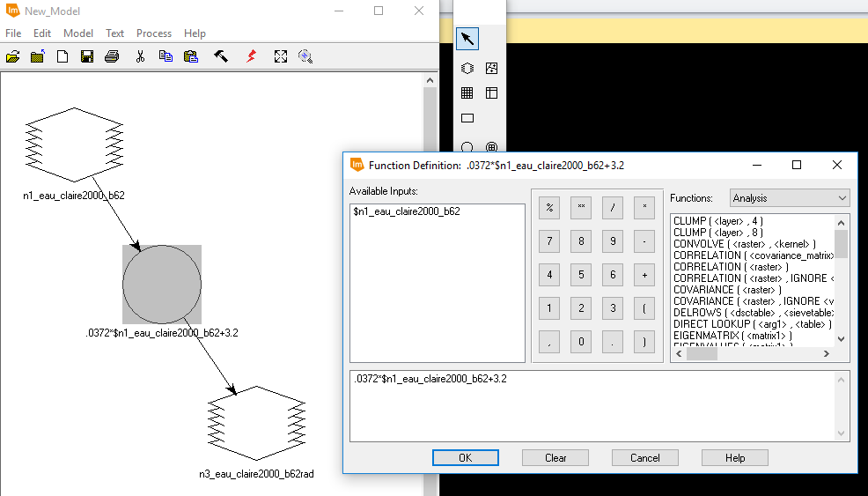Image resolution: width=868 pixels, height=496 pixels.
Task: Click the close parenthesis keypad button
Action: [644, 341]
